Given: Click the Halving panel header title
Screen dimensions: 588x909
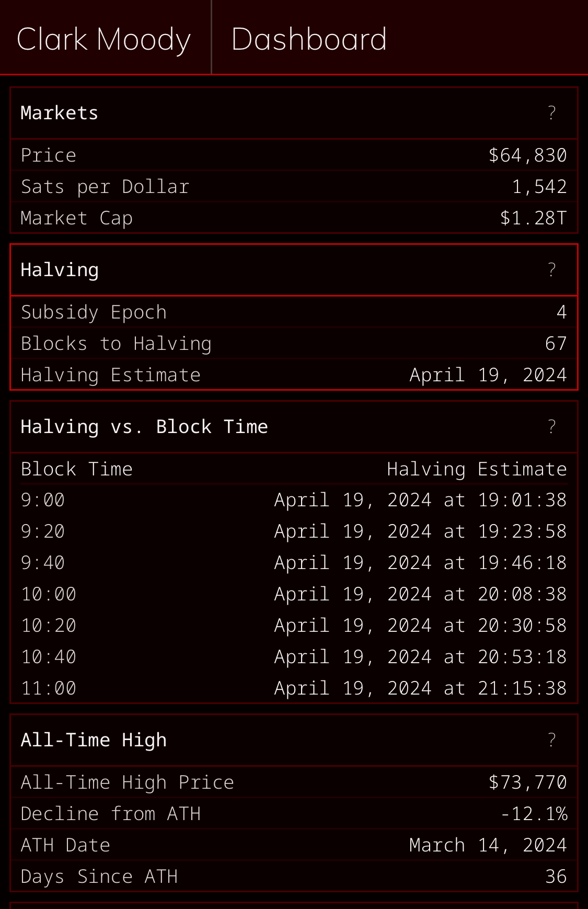Looking at the screenshot, I should pyautogui.click(x=60, y=270).
